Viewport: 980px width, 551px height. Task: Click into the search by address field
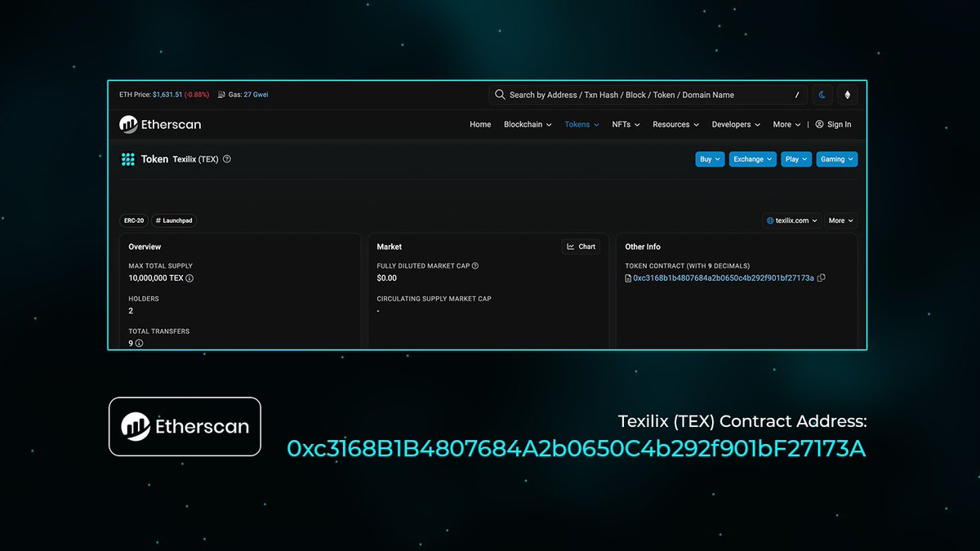[648, 95]
